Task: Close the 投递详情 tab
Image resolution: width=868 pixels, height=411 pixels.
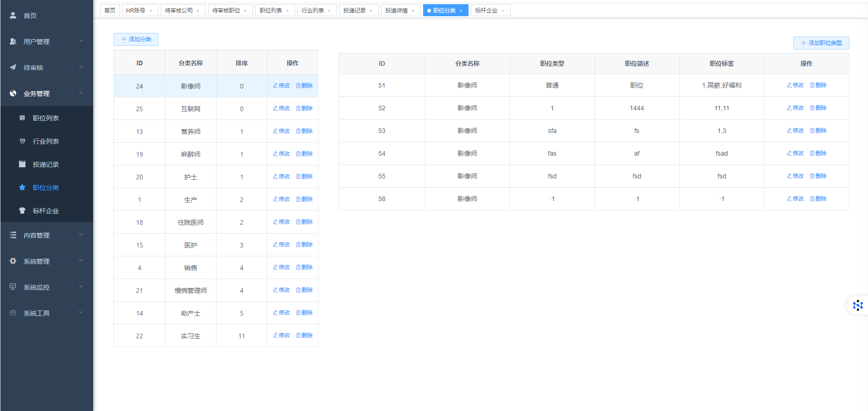Action: (x=413, y=11)
